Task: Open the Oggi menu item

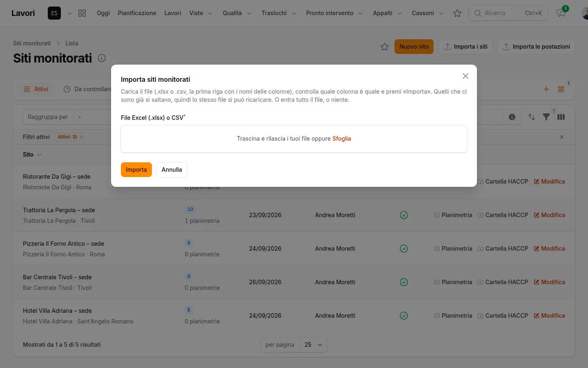Action: click(103, 13)
